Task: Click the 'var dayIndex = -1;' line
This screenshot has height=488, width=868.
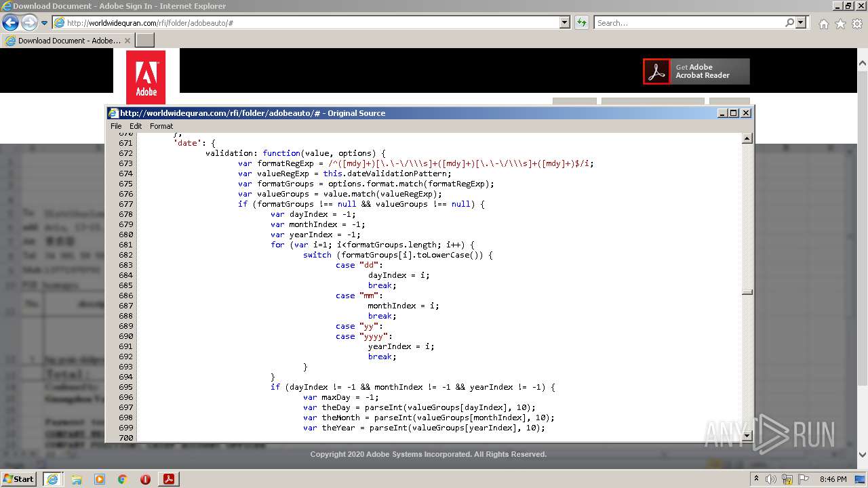Action: point(313,214)
